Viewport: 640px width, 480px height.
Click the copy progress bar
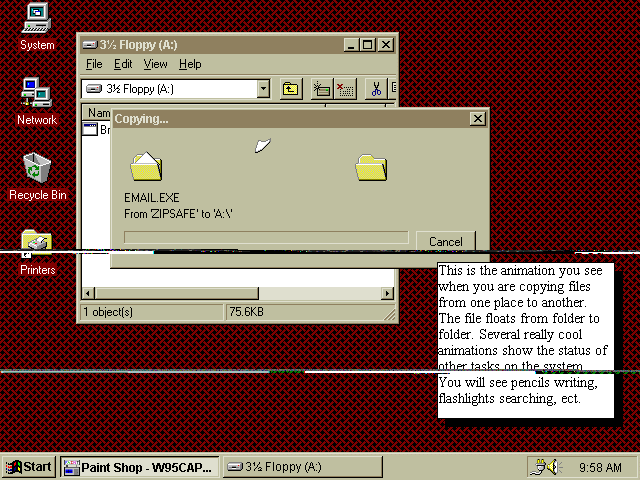(266, 238)
